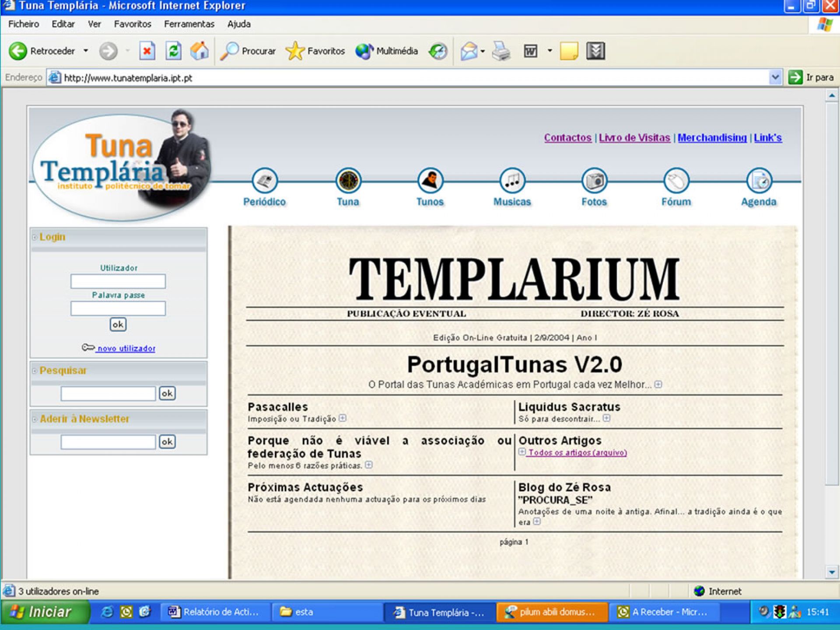Viewport: 840px width, 630px height.
Task: Open the Fotos camera icon
Action: tap(594, 181)
